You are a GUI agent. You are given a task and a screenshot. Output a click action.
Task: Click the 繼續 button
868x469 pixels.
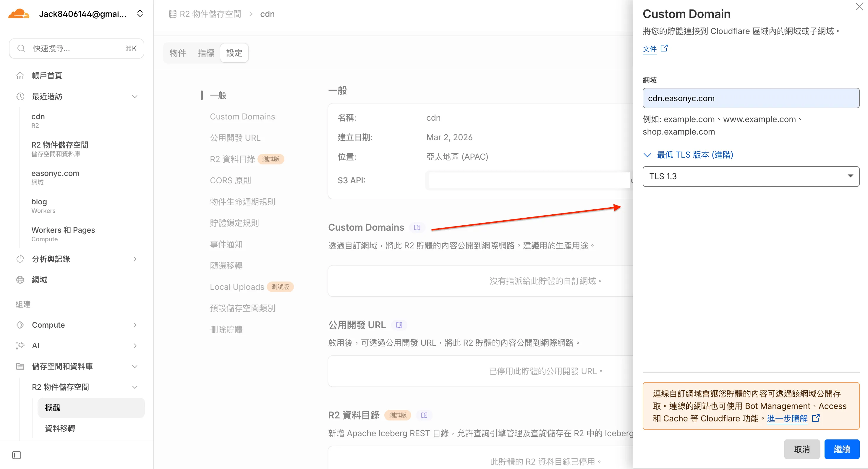click(x=841, y=449)
